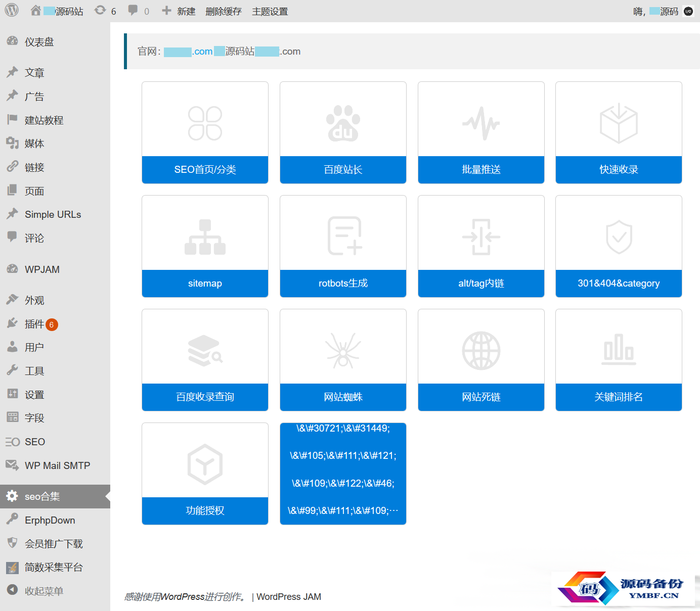The width and height of the screenshot is (700, 611).
Task: Click the 百度站长 button
Action: [343, 169]
